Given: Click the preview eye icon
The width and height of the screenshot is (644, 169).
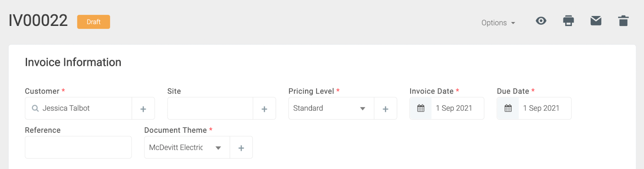Looking at the screenshot, I should coord(541,21).
